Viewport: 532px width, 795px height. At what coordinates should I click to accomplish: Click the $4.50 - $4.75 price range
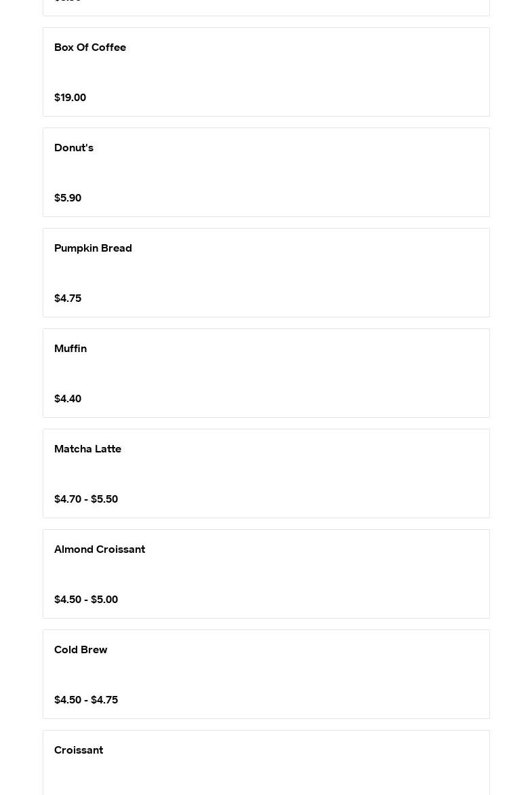point(86,699)
